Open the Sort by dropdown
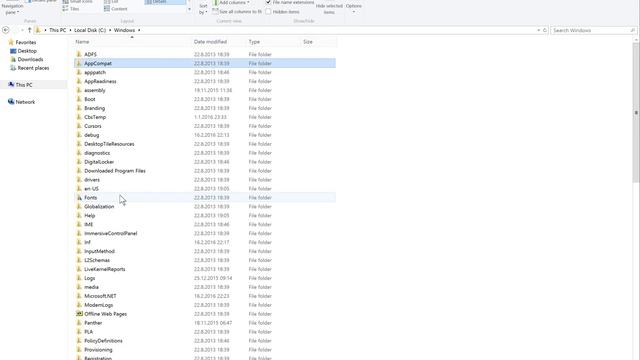640x360 pixels. [x=203, y=9]
